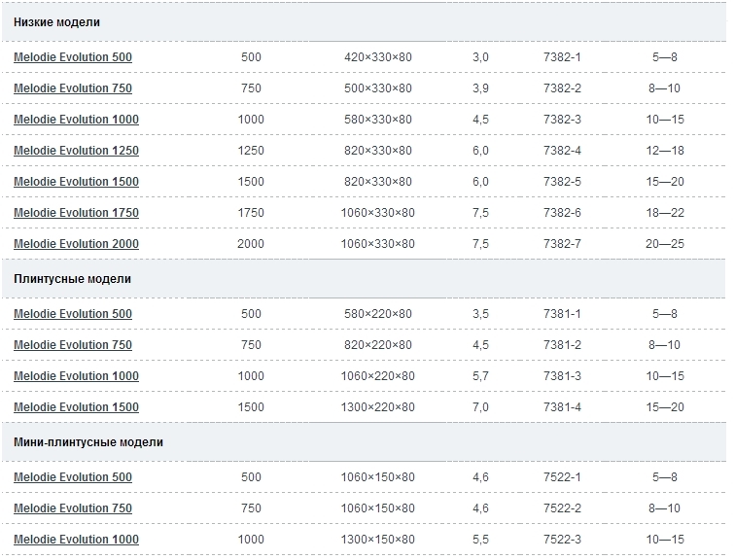Open Melodie Evolution 500 link in row 7382-1
The width and height of the screenshot is (735, 560).
[73, 57]
